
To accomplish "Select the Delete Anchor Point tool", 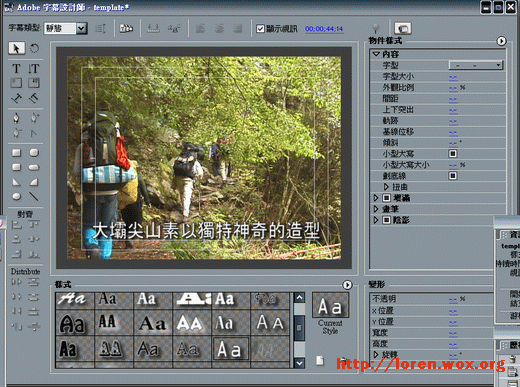I will [x=16, y=133].
